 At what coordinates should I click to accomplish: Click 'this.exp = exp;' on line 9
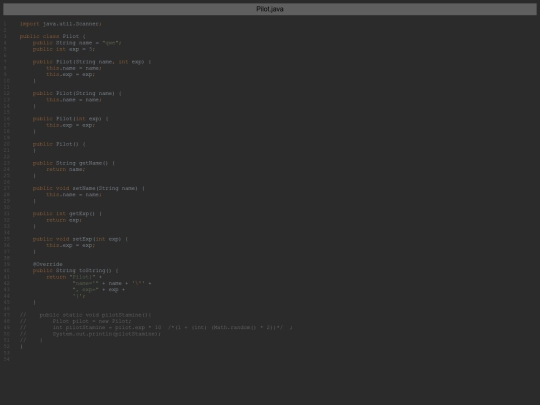pyautogui.click(x=70, y=74)
